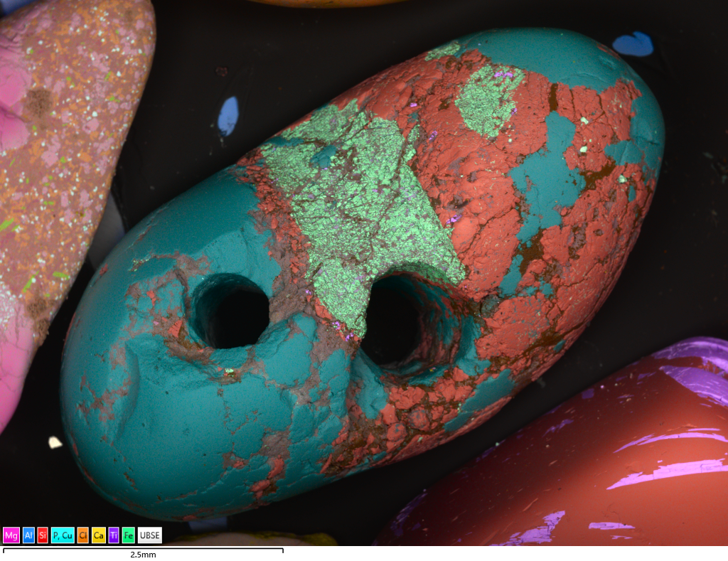Click the left drilled hole in bead
Image resolution: width=728 pixels, height=561 pixels.
[x=233, y=313]
